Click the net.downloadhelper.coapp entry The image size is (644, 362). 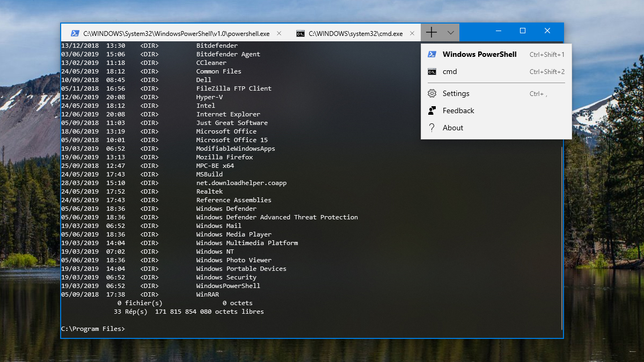pyautogui.click(x=241, y=183)
